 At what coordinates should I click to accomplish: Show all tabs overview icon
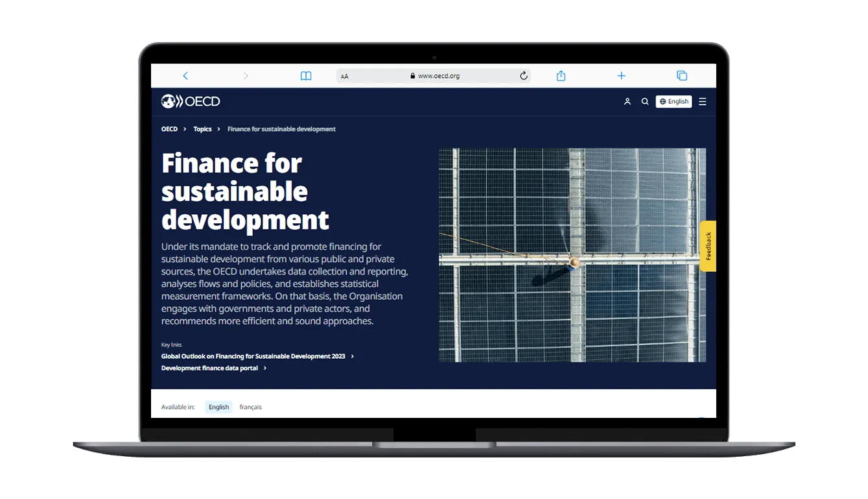pos(681,76)
